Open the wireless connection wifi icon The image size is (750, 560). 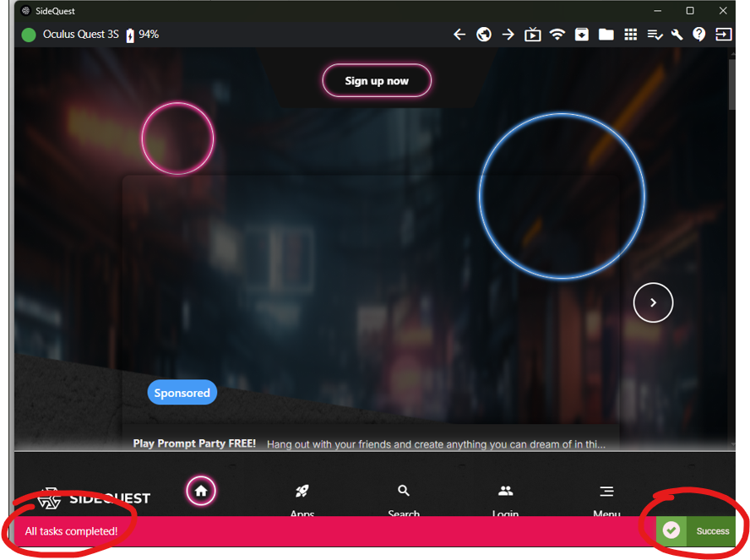[x=557, y=35]
